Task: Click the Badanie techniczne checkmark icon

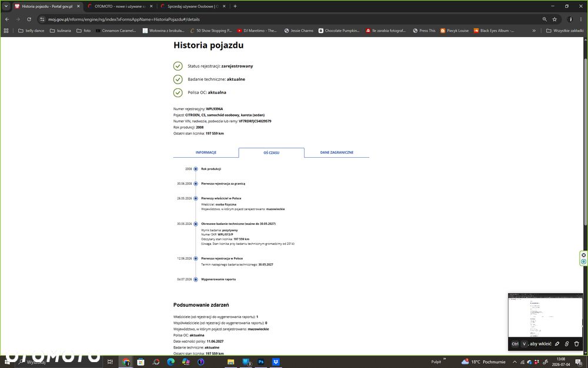Action: click(178, 79)
